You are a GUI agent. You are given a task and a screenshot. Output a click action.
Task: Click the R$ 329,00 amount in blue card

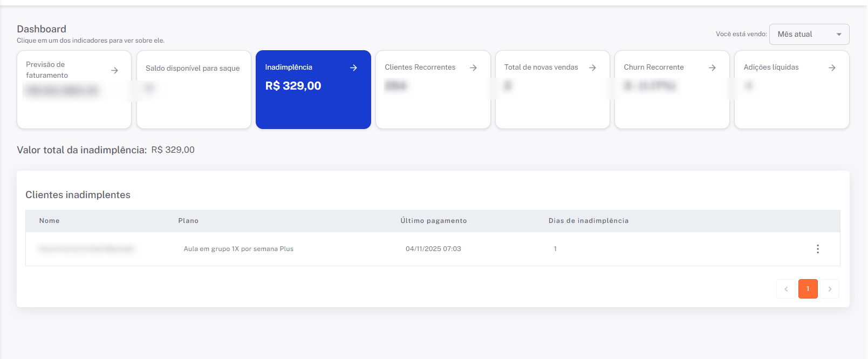(293, 86)
